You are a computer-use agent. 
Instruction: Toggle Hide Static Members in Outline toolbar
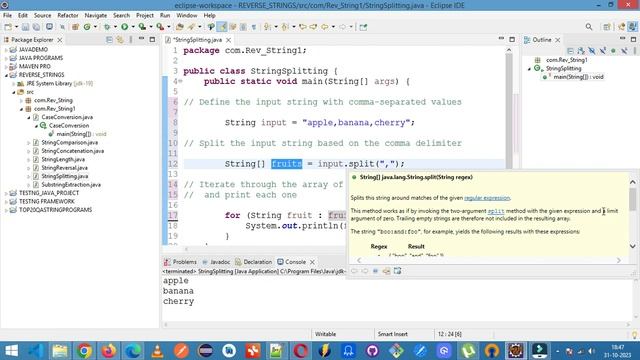pos(602,51)
